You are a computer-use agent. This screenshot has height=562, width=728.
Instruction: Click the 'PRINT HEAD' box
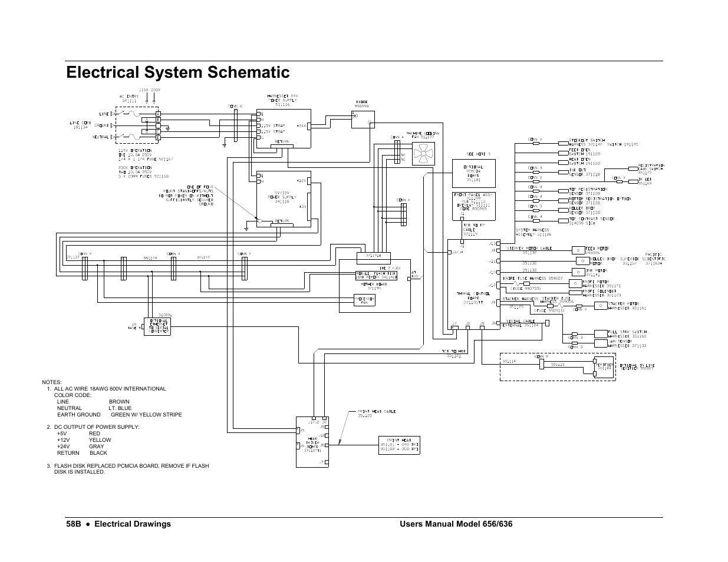coord(399,445)
